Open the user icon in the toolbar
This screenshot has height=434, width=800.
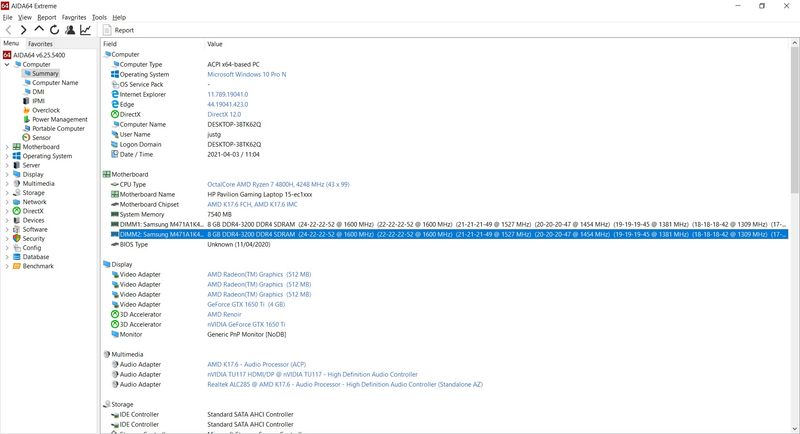pos(70,30)
